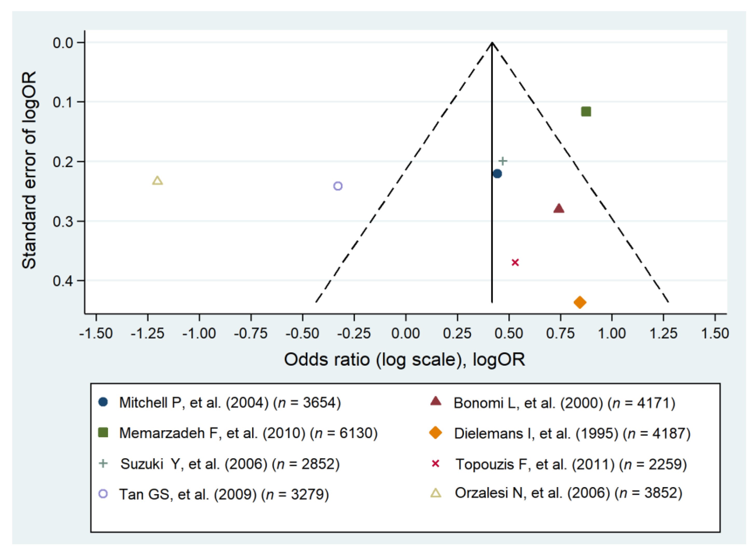
Task: Click the dark red triangle point in the plot
Action: tap(559, 209)
